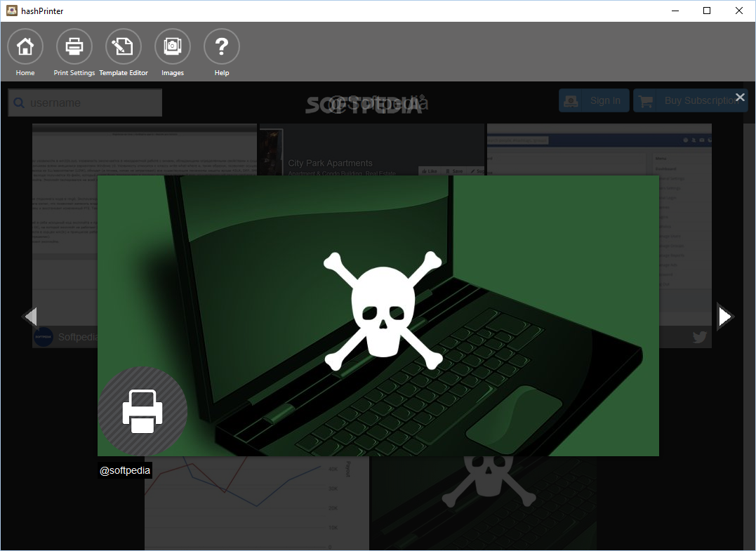The image size is (756, 551).
Task: Click the hashPrinter title bar icon
Action: [x=12, y=11]
